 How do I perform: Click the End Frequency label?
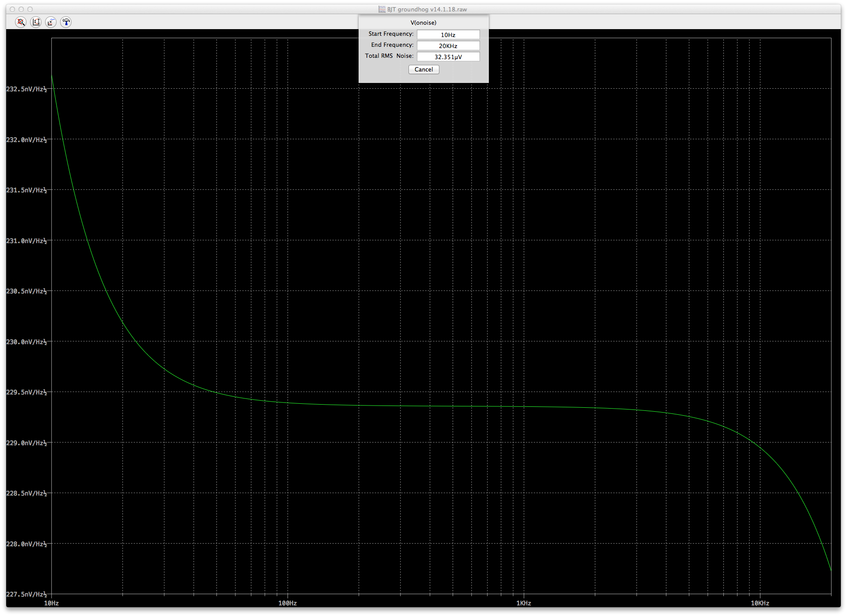click(x=392, y=45)
